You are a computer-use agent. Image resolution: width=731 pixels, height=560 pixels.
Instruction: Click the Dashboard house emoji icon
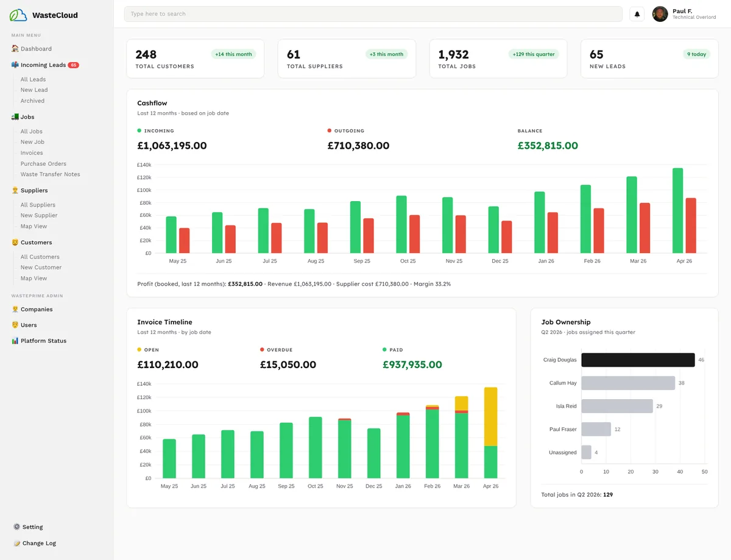click(15, 49)
